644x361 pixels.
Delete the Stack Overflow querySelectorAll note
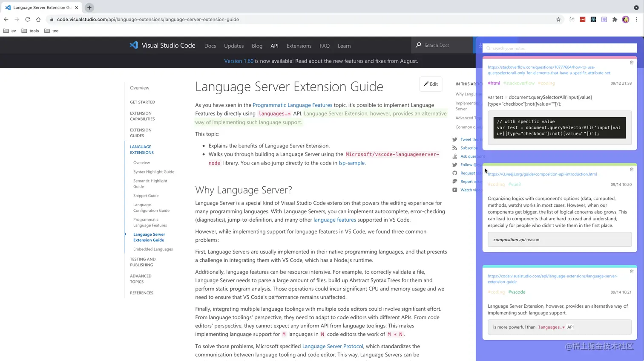pos(632,63)
